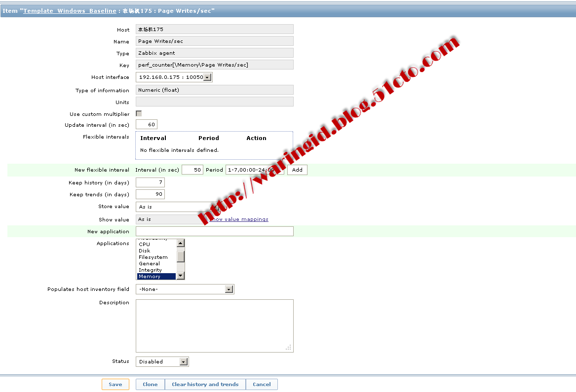Select Filesystem in Applications list

[x=156, y=257]
